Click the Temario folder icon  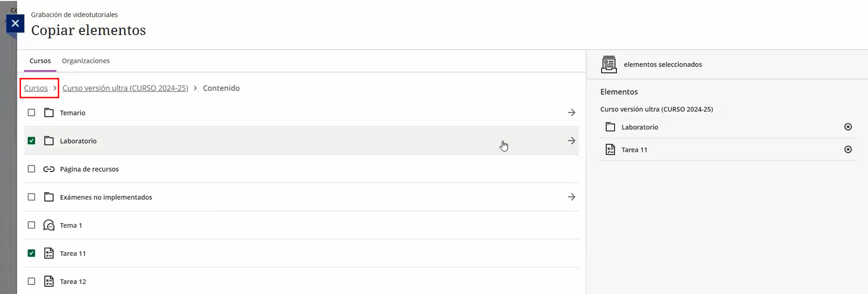tap(49, 113)
